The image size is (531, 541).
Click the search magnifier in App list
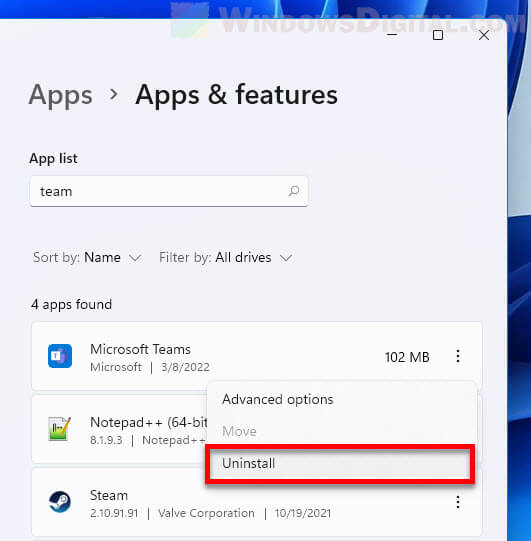[294, 191]
